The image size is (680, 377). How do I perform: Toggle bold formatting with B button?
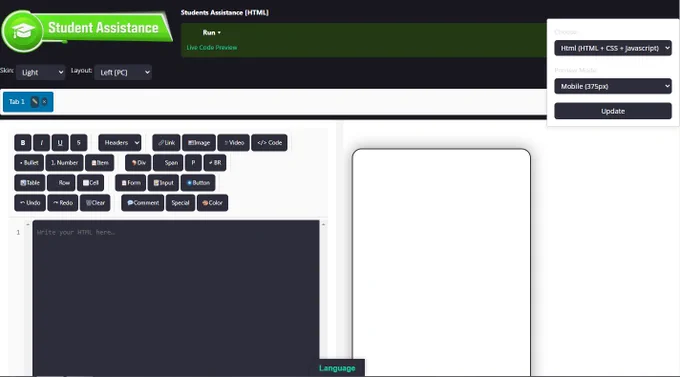tap(23, 142)
